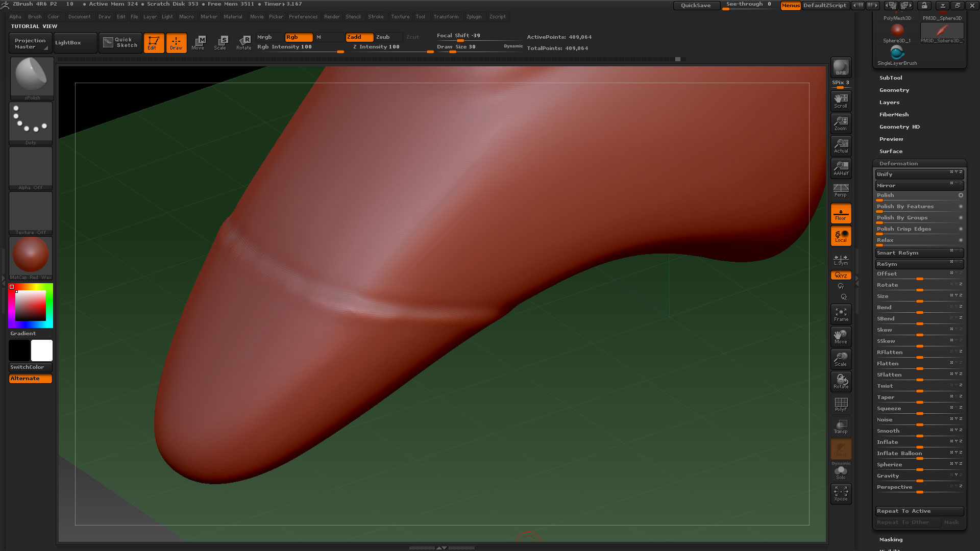Click the Quick Sketch button

pyautogui.click(x=120, y=43)
